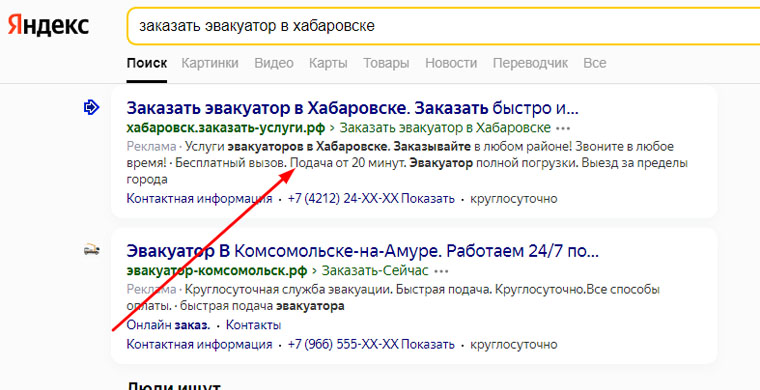Open the 'Контакты' sitelink

tap(253, 325)
